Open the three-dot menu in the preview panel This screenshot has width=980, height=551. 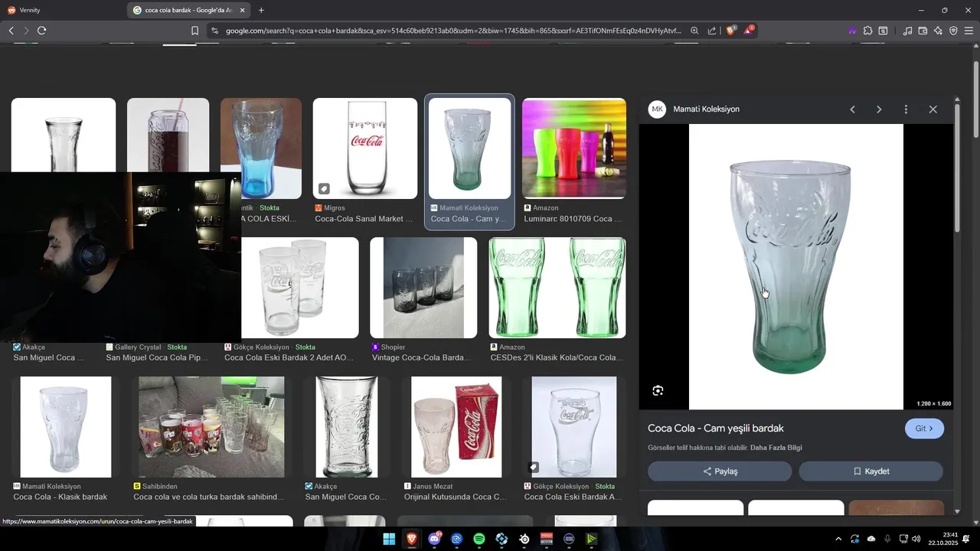tap(906, 109)
